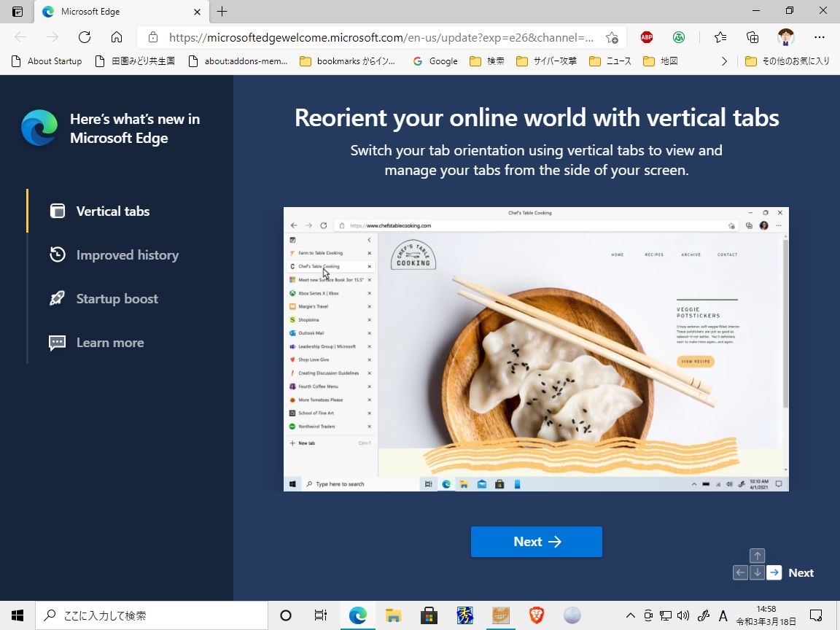Open Cortana circle icon on taskbar
840x630 pixels.
pos(286,615)
